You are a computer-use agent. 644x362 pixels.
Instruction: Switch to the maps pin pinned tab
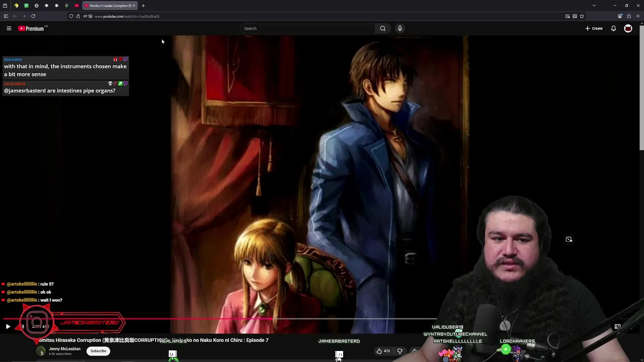(x=66, y=6)
